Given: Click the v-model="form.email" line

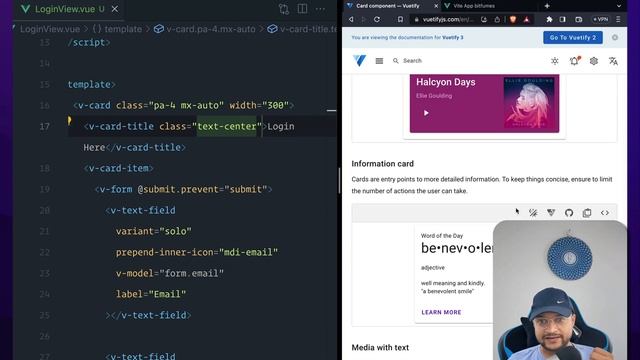Looking at the screenshot, I should pyautogui.click(x=170, y=273).
